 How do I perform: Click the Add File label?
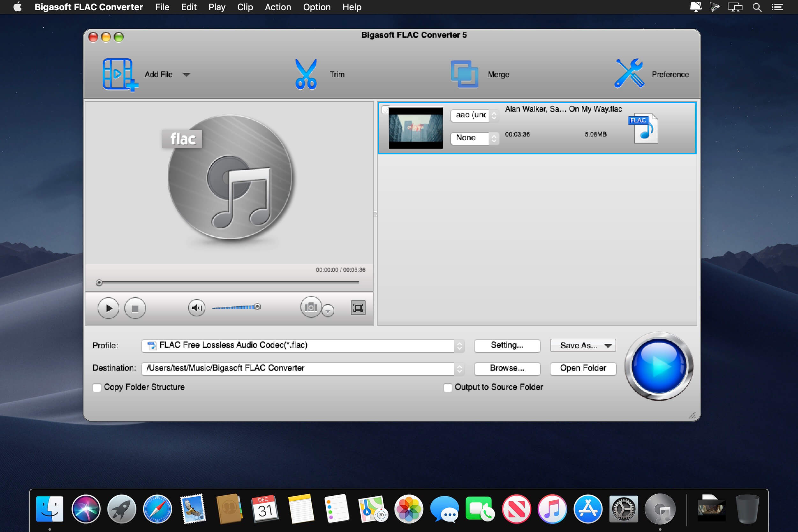pyautogui.click(x=159, y=74)
